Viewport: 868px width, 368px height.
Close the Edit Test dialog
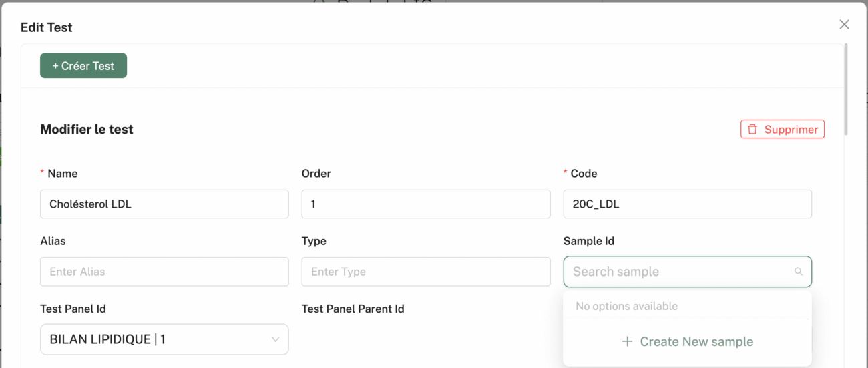point(844,25)
